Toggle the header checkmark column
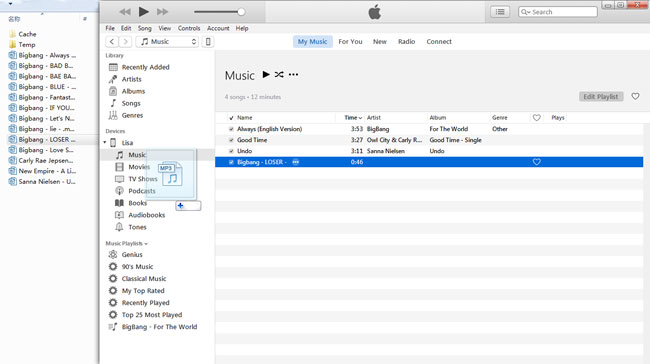Screen dimensions: 650x364 [x=231, y=118]
